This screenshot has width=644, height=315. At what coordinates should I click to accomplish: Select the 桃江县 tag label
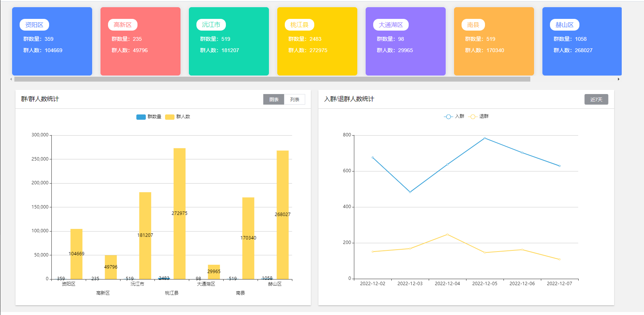[x=300, y=25]
